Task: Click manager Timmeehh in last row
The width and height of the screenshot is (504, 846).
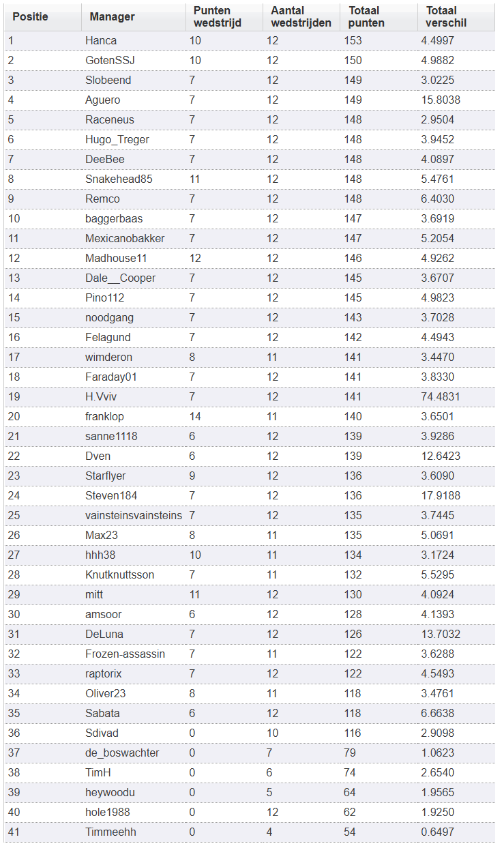Action: pyautogui.click(x=110, y=832)
